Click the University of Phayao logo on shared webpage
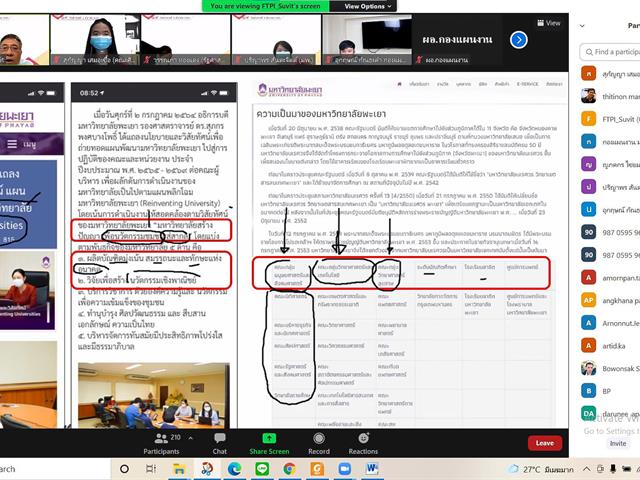The width and height of the screenshot is (640, 480). click(x=290, y=90)
